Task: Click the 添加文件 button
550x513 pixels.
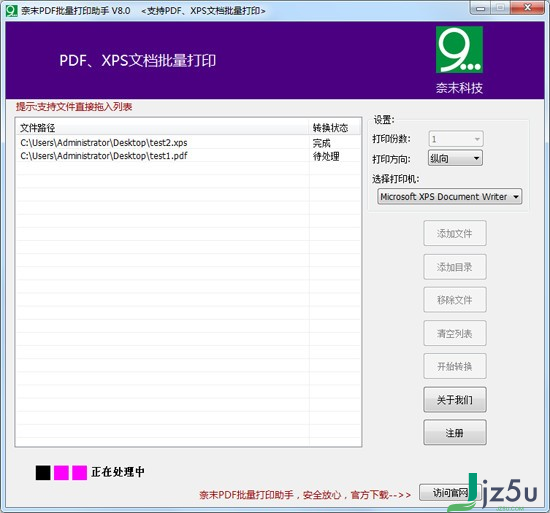Action: tap(455, 233)
